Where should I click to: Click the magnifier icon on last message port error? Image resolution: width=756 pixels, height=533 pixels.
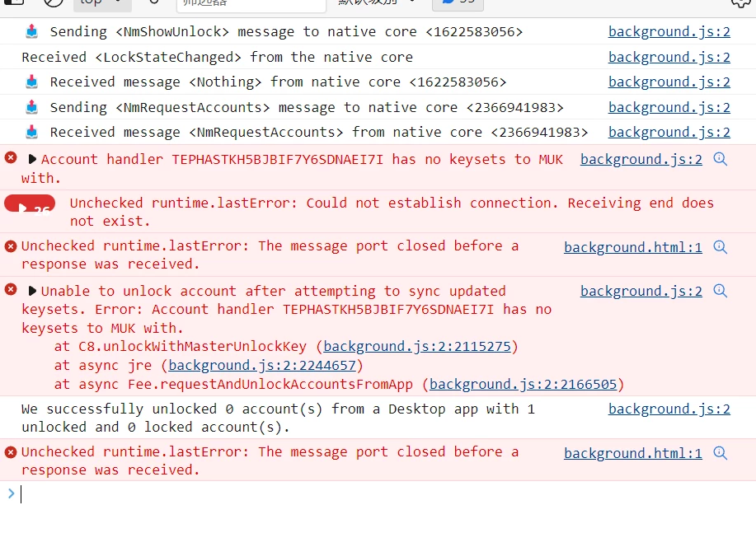[720, 452]
